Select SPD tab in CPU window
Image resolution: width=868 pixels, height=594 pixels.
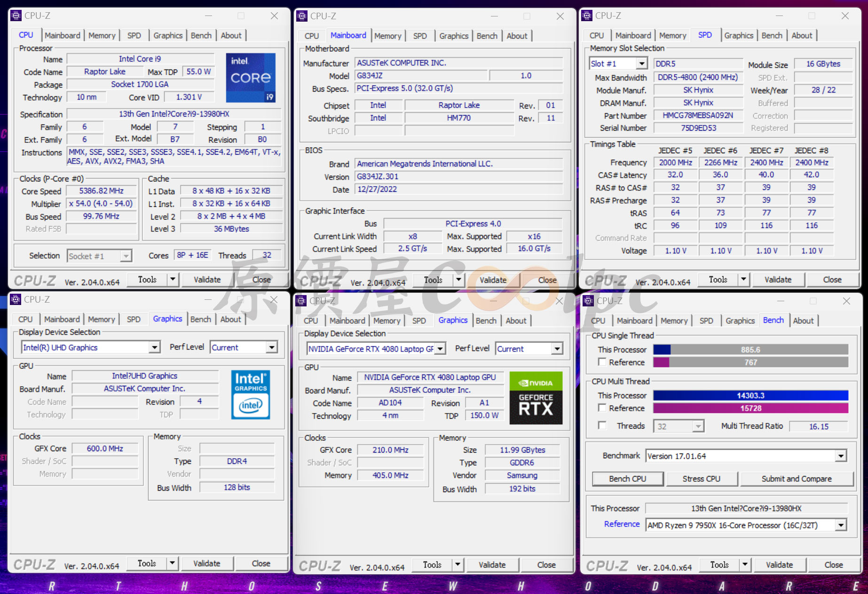(134, 35)
